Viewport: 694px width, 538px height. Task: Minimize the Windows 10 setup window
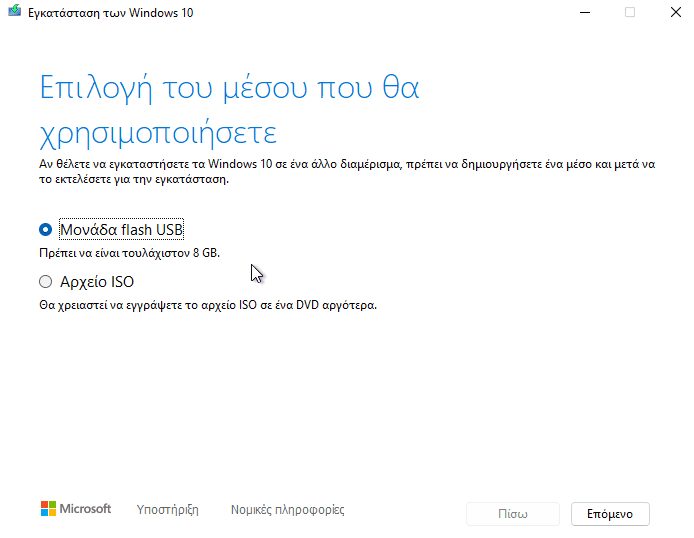[585, 12]
